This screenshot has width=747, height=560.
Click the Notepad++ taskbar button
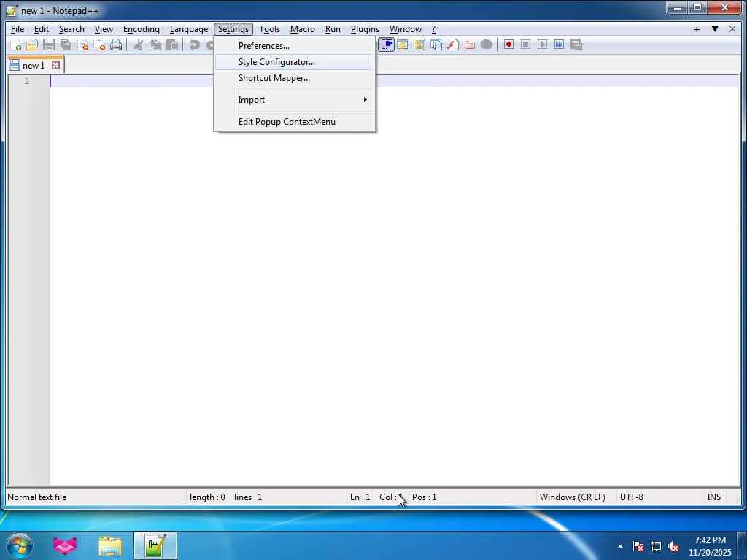155,545
